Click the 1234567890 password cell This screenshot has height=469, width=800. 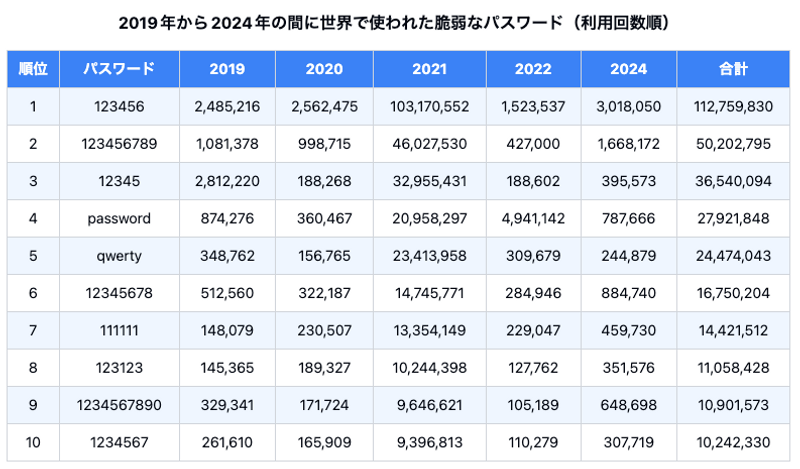pyautogui.click(x=119, y=405)
